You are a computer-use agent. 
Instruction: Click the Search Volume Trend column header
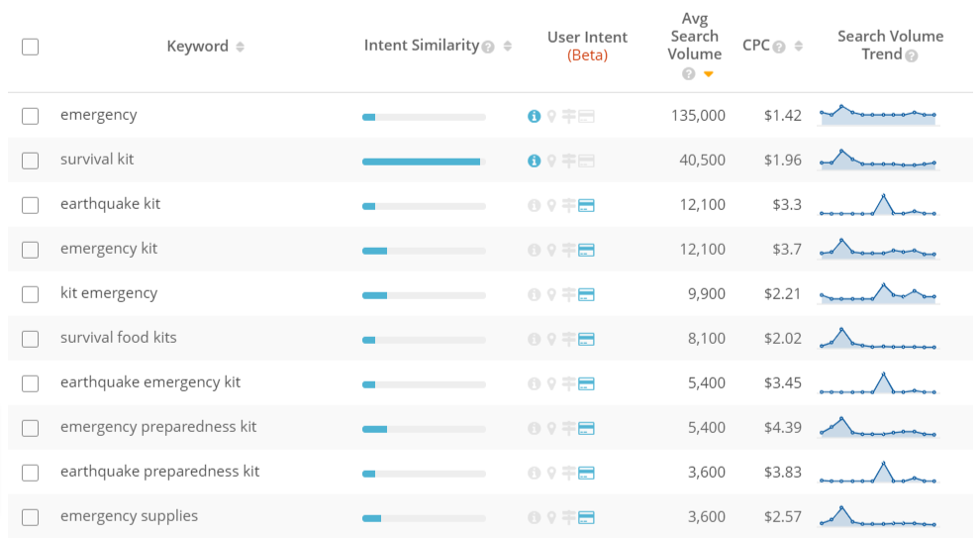(x=889, y=45)
